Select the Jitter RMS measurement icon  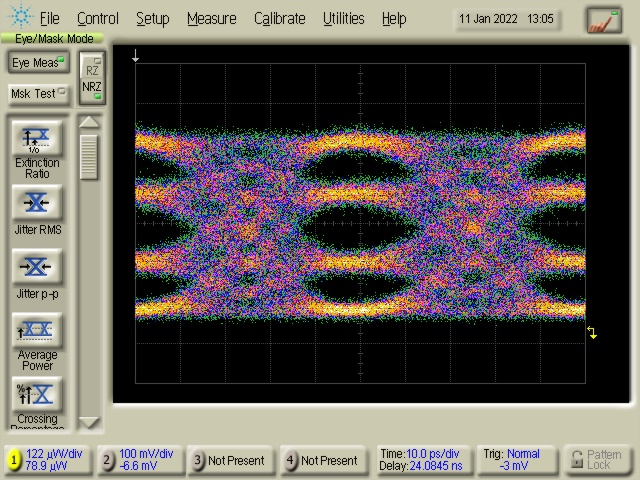tap(36, 203)
